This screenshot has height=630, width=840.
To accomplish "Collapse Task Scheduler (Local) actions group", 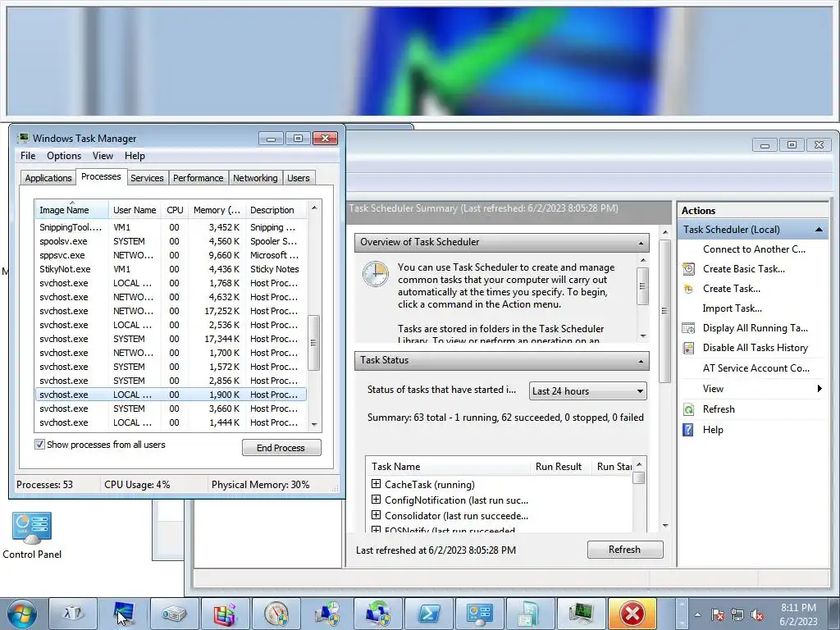I will pyautogui.click(x=819, y=230).
